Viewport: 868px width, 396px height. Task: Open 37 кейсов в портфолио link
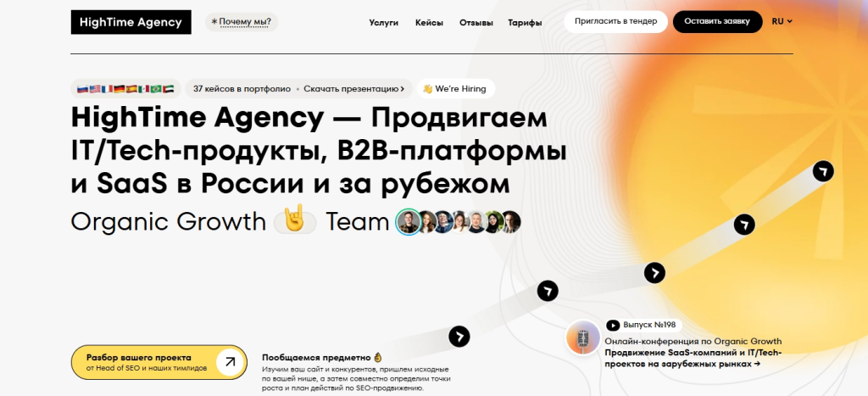click(242, 89)
